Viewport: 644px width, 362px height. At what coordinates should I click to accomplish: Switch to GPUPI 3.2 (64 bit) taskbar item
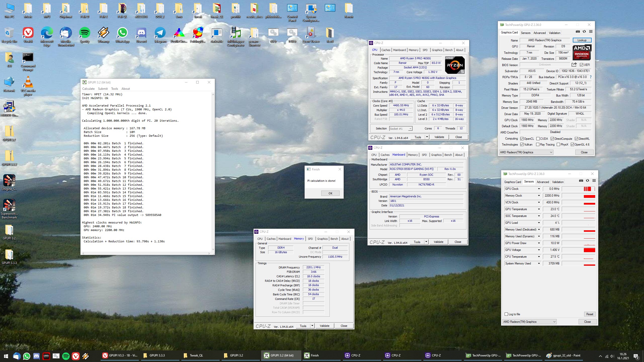[281, 356]
